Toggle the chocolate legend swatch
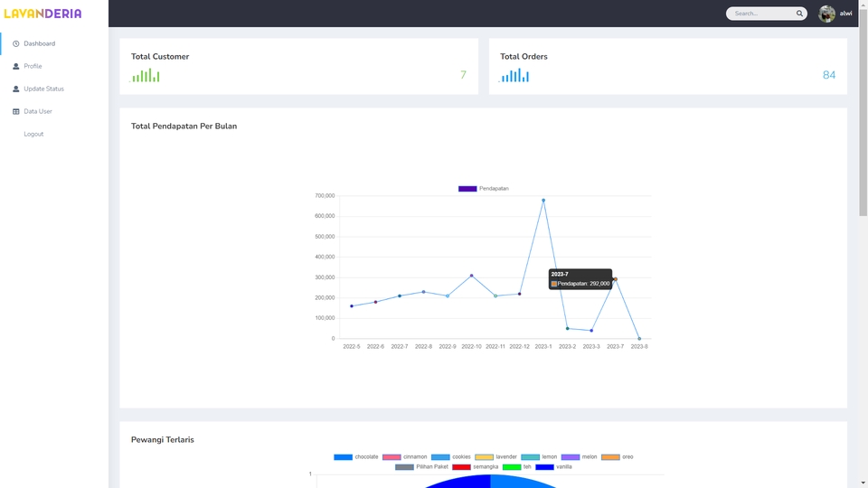The width and height of the screenshot is (868, 488). point(344,457)
